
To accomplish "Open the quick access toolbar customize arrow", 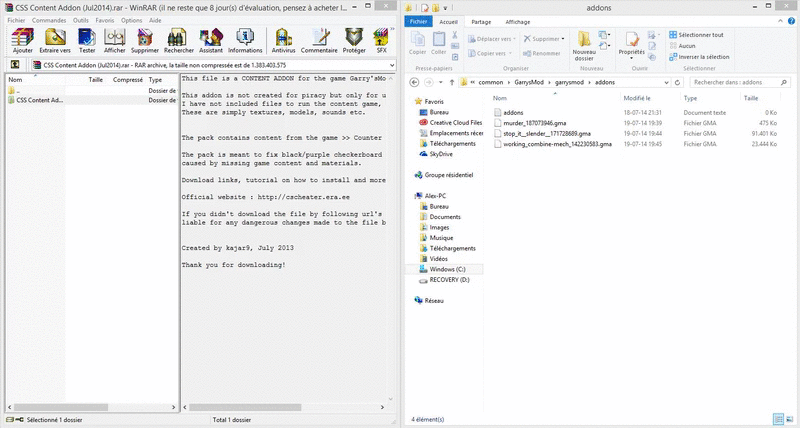I will 445,8.
